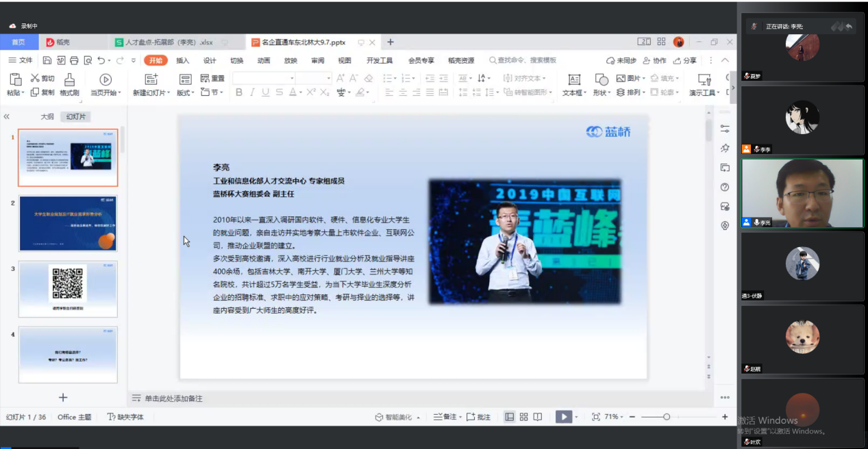Image resolution: width=868 pixels, height=449 pixels.
Task: Switch to slide sorter grid view
Action: [x=523, y=417]
